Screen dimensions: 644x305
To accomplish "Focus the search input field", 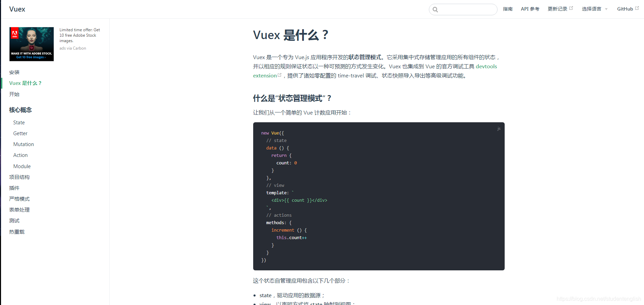I will click(463, 10).
